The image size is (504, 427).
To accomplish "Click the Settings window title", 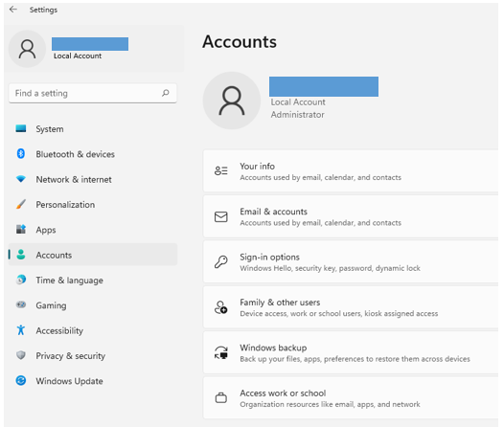I will pos(43,10).
